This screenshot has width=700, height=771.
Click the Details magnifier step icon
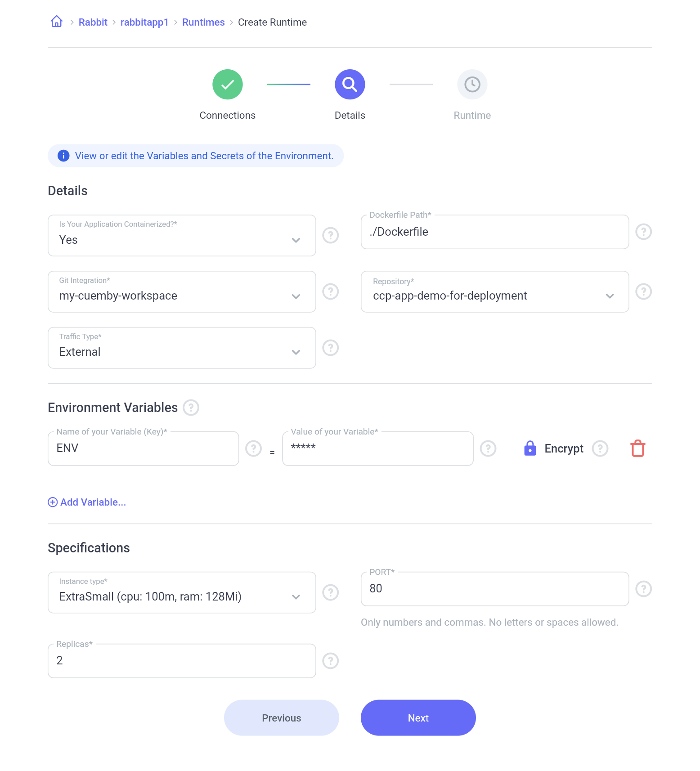coord(350,84)
